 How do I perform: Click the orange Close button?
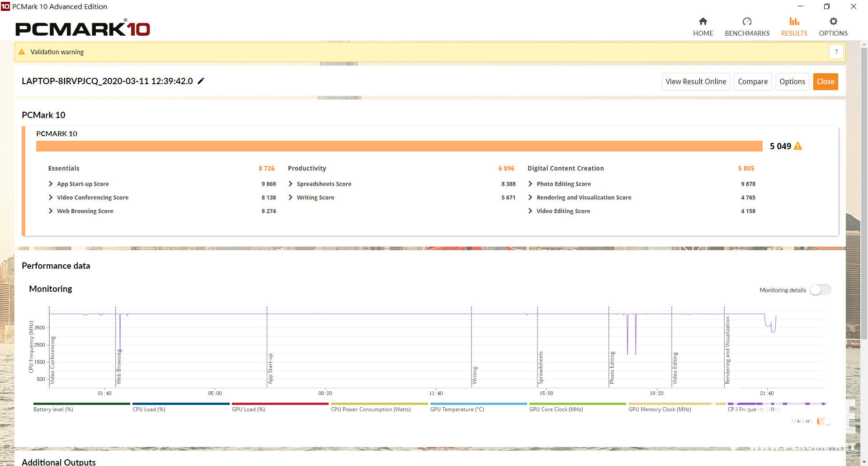826,81
